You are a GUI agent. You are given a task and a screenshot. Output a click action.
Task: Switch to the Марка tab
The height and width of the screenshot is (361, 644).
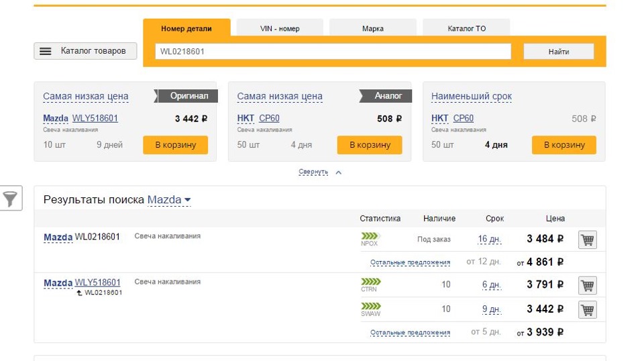point(372,28)
